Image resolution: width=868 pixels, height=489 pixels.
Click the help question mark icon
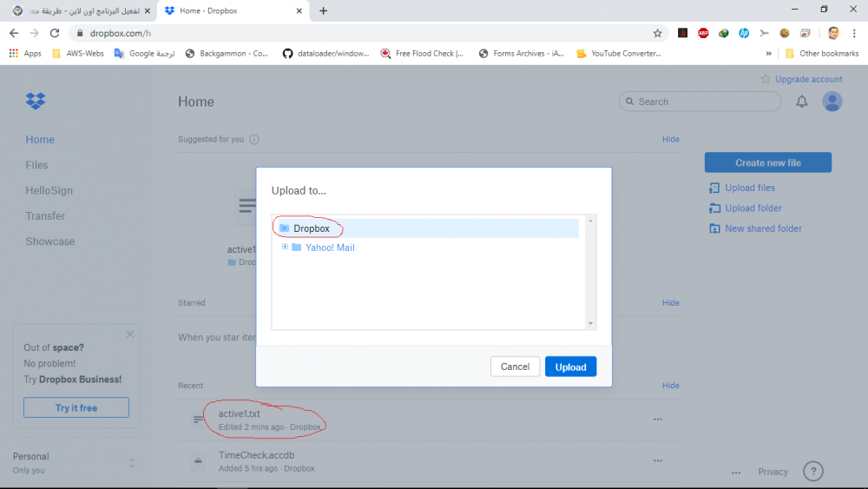click(x=812, y=472)
